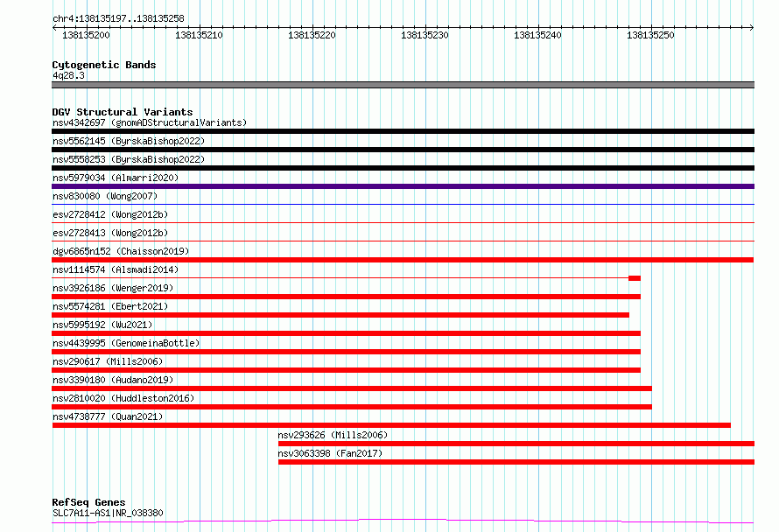This screenshot has height=532, width=779.
Task: Click the right arrow of the ruler
Action: pyautogui.click(x=752, y=27)
